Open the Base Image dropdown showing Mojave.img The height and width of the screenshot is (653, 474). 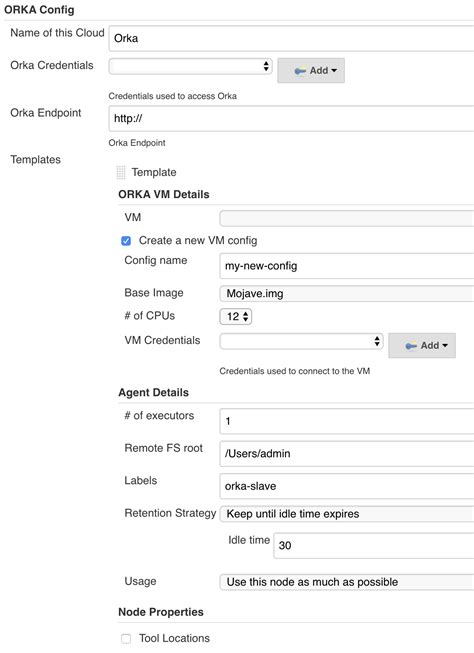347,294
